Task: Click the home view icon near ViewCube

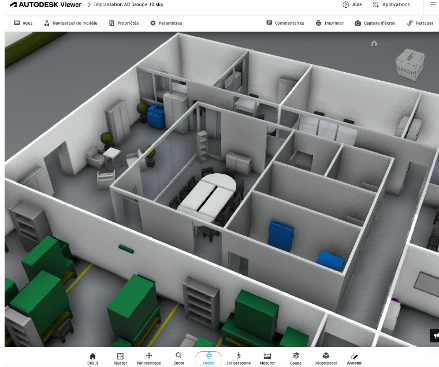Action: (374, 43)
